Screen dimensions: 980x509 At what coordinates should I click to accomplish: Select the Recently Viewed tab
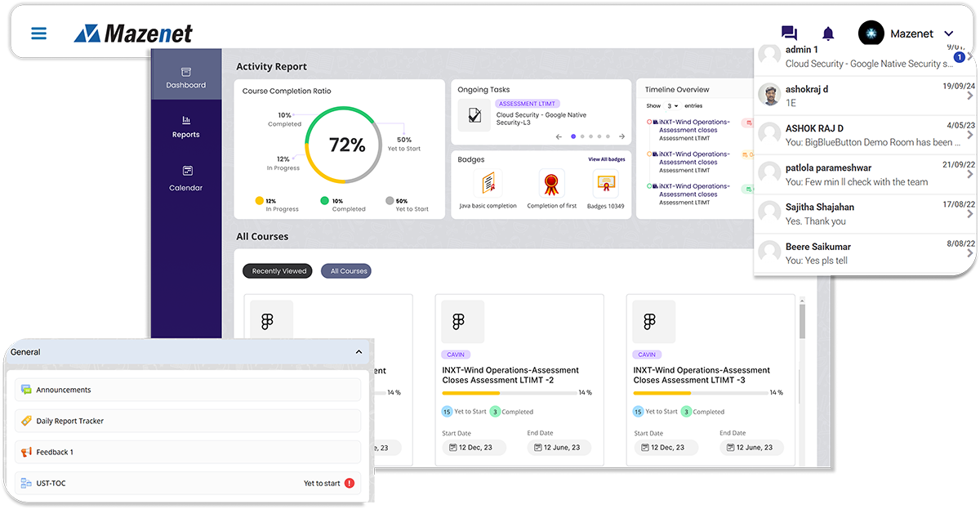277,270
